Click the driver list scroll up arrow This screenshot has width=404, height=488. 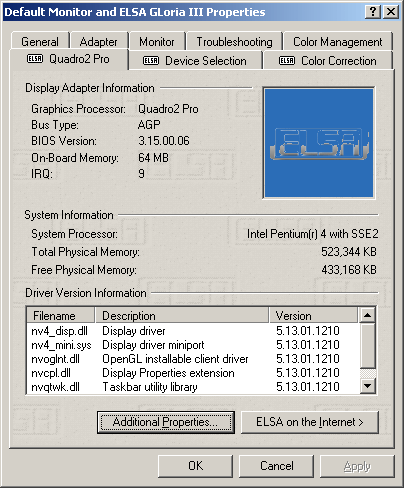click(368, 315)
